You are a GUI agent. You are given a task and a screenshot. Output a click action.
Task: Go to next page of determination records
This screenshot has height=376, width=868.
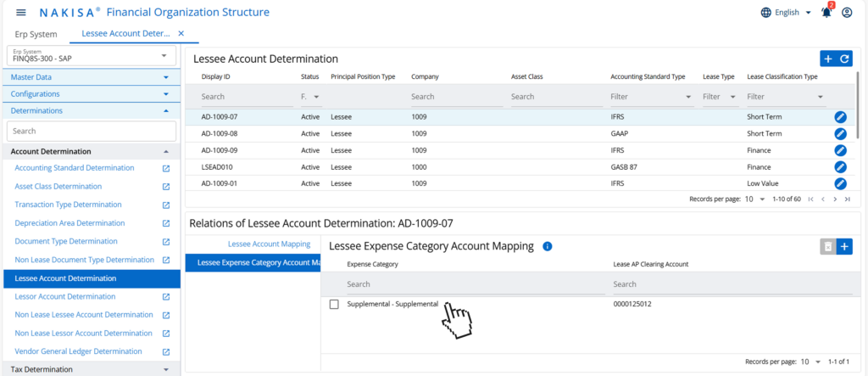click(835, 199)
